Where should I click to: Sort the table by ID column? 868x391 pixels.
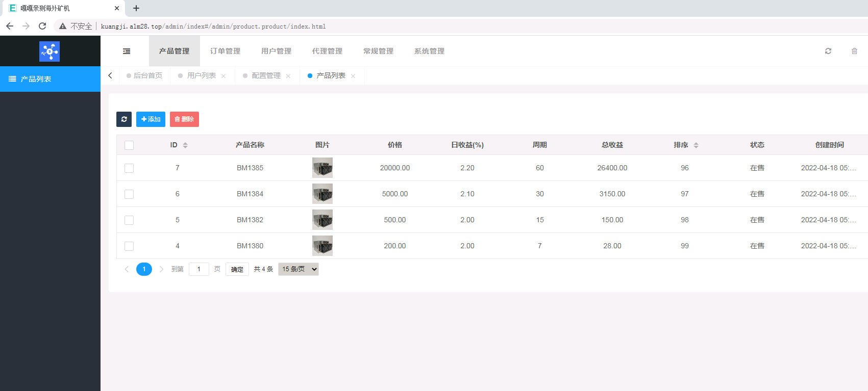click(x=185, y=145)
